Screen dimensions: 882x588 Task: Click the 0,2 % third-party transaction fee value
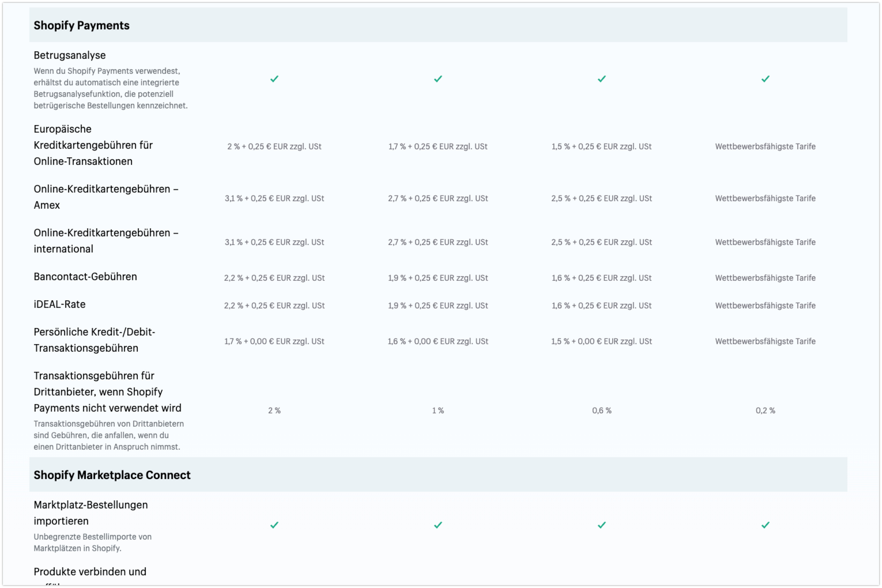765,410
